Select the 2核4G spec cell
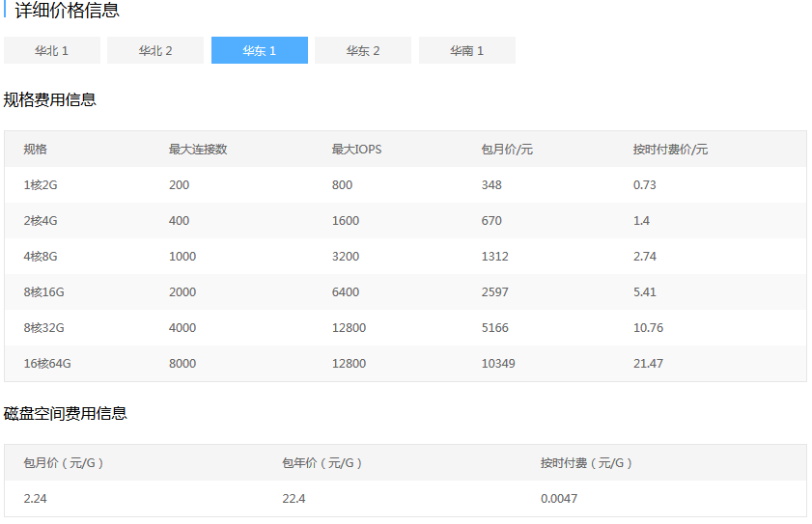The image size is (812, 524). pyautogui.click(x=41, y=221)
